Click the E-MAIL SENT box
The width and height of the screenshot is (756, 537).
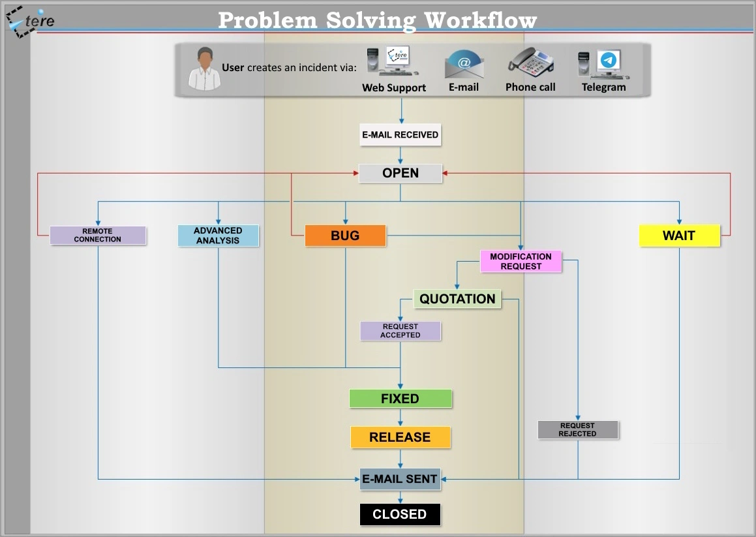pos(400,479)
